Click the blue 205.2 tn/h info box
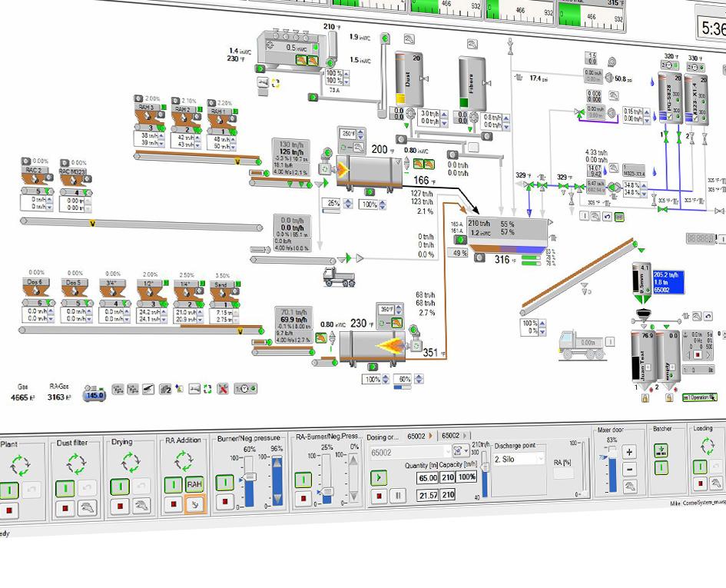This screenshot has height=588, width=726. point(668,282)
